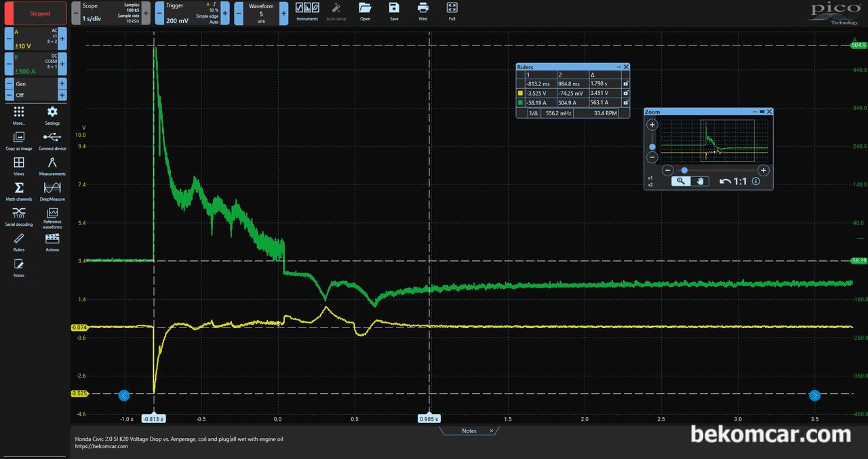Decrease channel B current range

[x=9, y=64]
